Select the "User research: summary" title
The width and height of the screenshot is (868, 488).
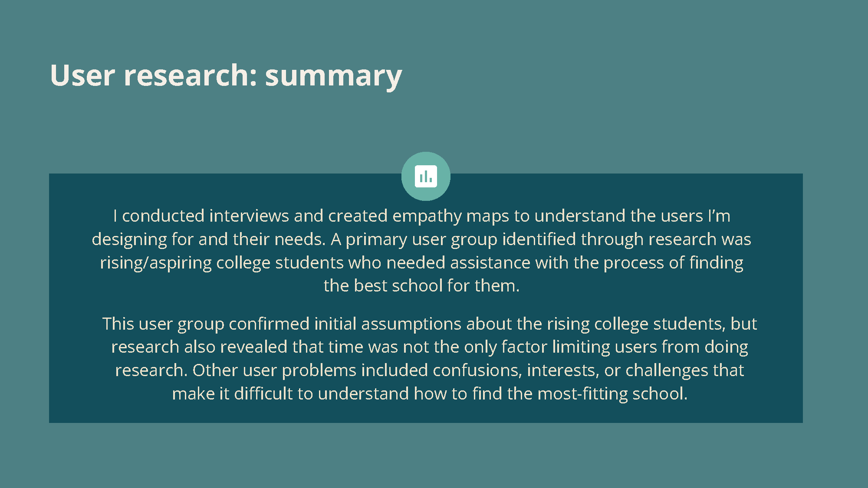[226, 75]
